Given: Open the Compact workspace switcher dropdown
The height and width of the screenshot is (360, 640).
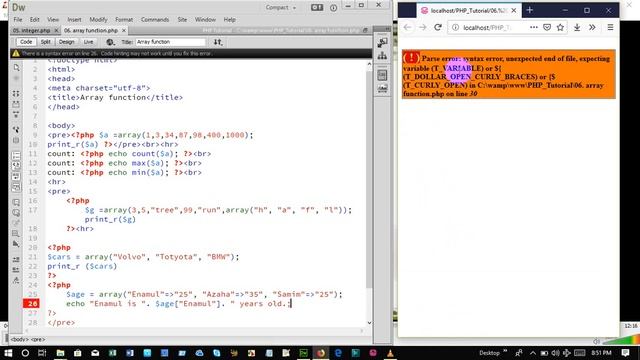Looking at the screenshot, I should 280,7.
